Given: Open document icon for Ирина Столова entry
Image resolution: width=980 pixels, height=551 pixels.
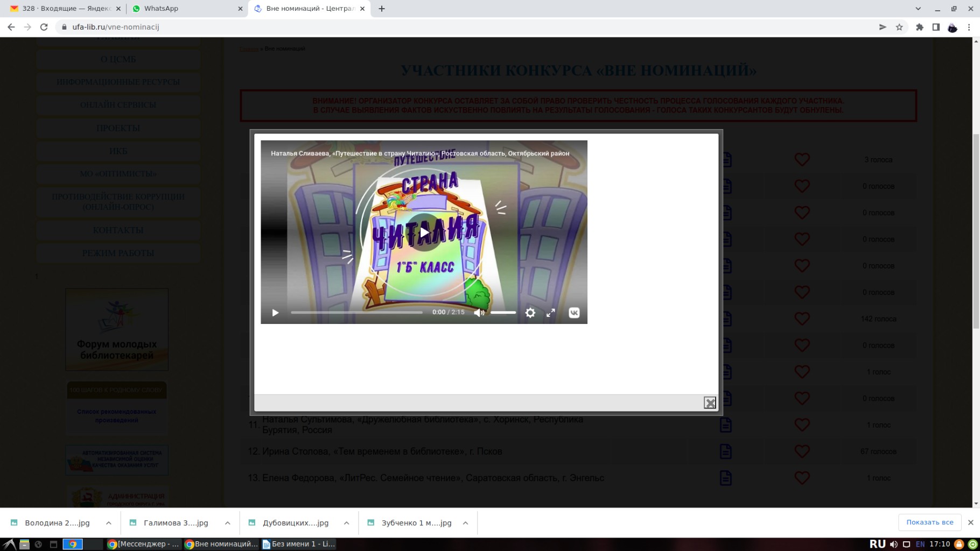Looking at the screenshot, I should tap(725, 451).
